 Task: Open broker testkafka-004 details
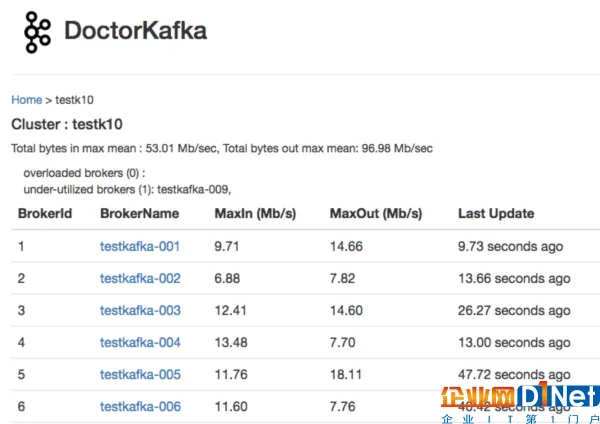140,342
